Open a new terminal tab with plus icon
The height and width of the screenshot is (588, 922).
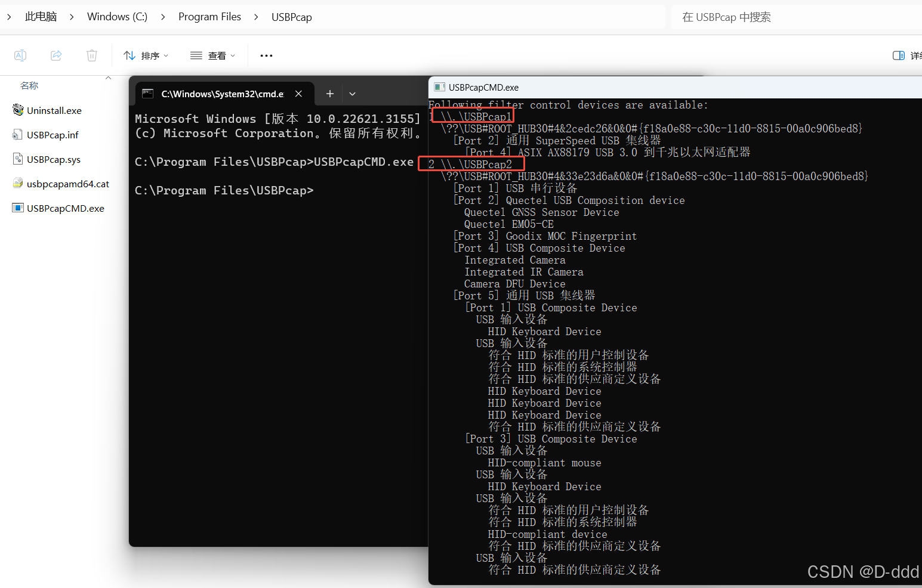coord(329,94)
